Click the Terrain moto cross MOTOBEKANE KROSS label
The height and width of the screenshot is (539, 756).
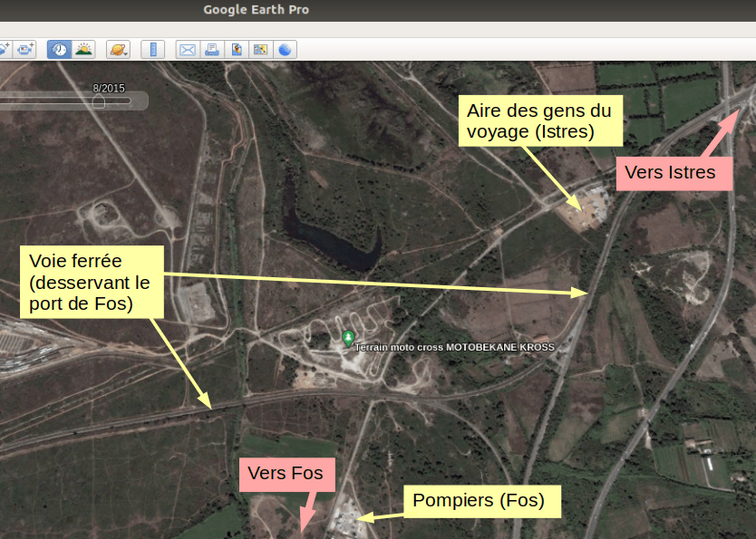pyautogui.click(x=454, y=347)
